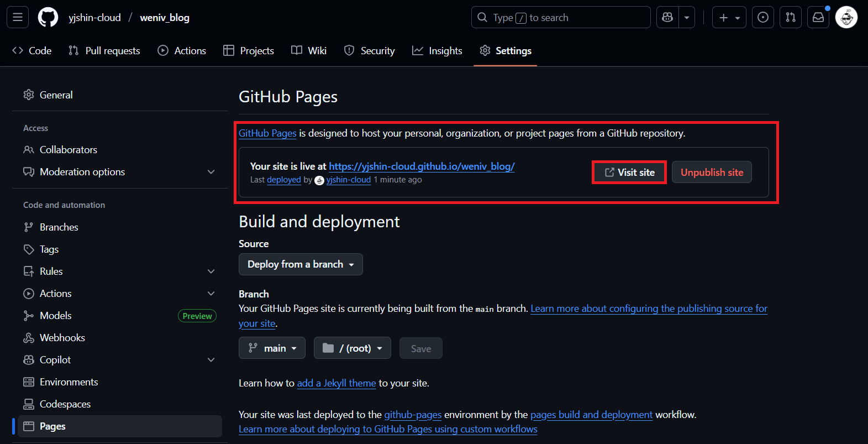Open Rules settings in sidebar
Screen dimensions: 868x444
coord(120,271)
